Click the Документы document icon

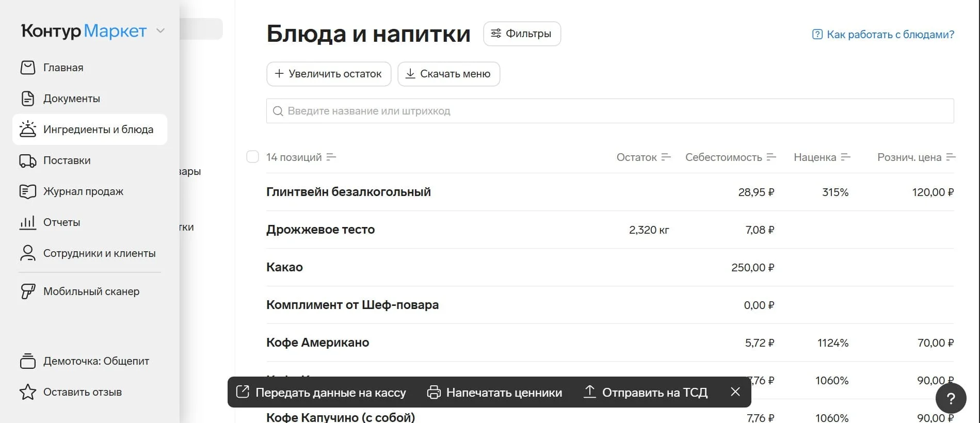point(28,99)
